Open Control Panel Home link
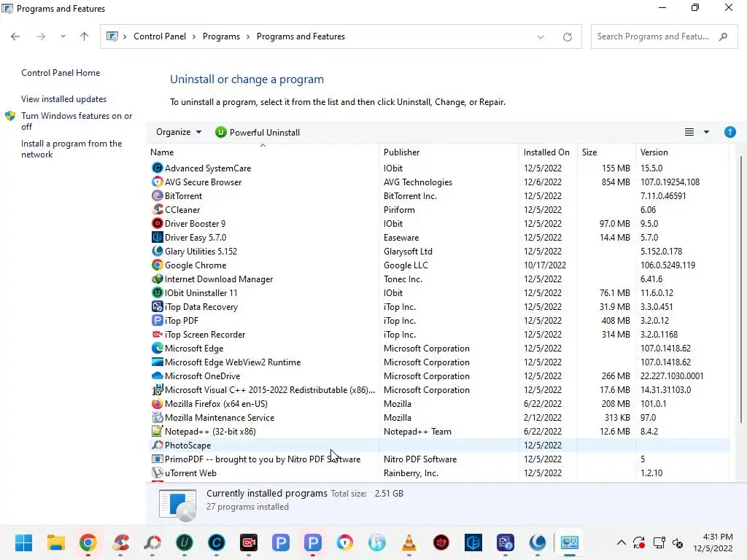 click(x=61, y=72)
